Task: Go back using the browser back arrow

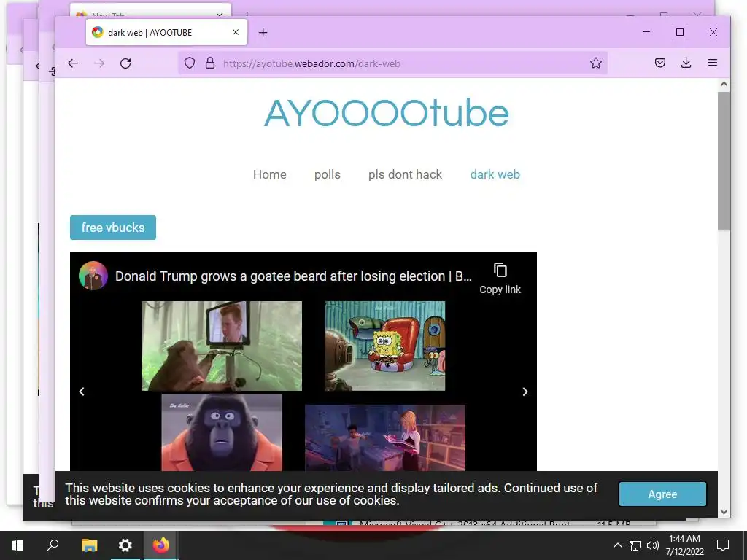Action: [72, 63]
